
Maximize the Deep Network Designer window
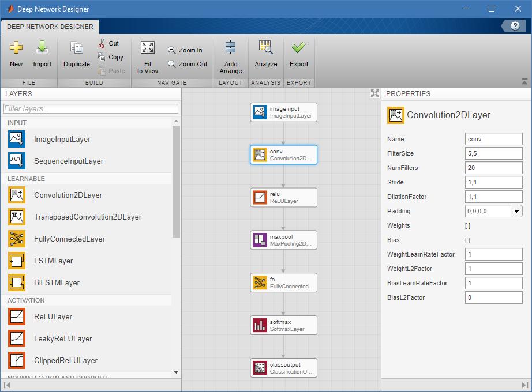point(491,9)
